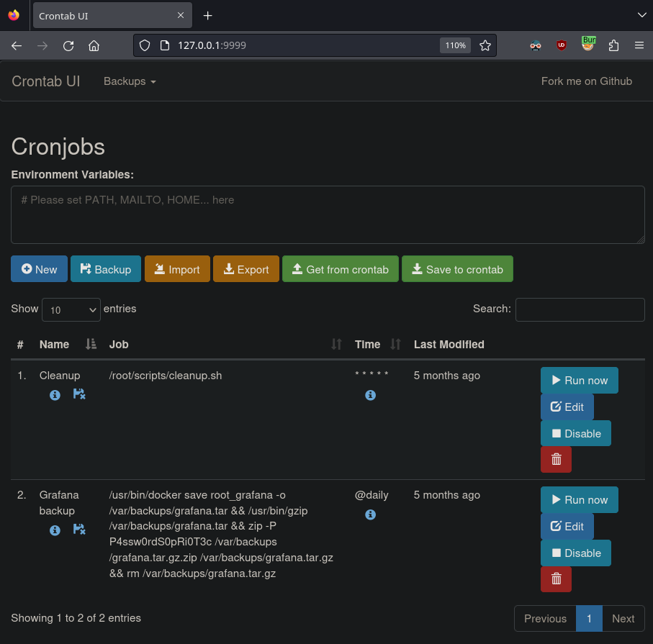This screenshot has height=644, width=653.
Task: Open a new tab with the plus icon
Action: 208,16
